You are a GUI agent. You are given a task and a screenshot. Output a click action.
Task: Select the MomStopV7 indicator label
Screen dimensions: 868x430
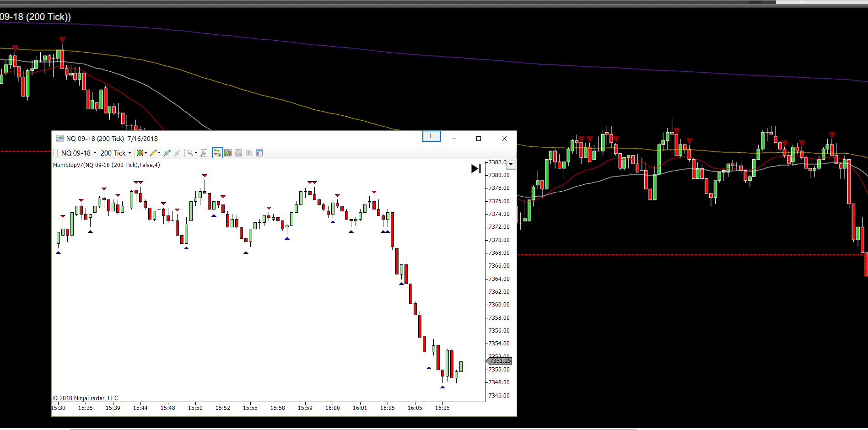coord(107,165)
